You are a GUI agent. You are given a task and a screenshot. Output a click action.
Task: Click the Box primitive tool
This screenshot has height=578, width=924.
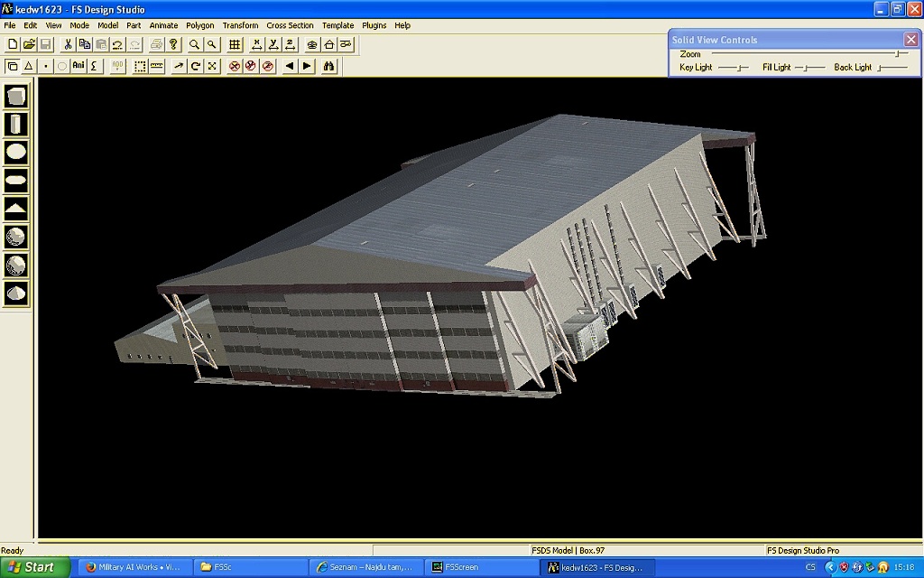click(x=16, y=97)
